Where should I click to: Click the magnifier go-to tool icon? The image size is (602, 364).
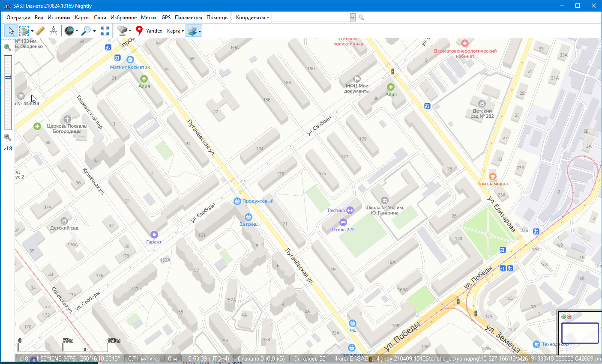tap(87, 31)
